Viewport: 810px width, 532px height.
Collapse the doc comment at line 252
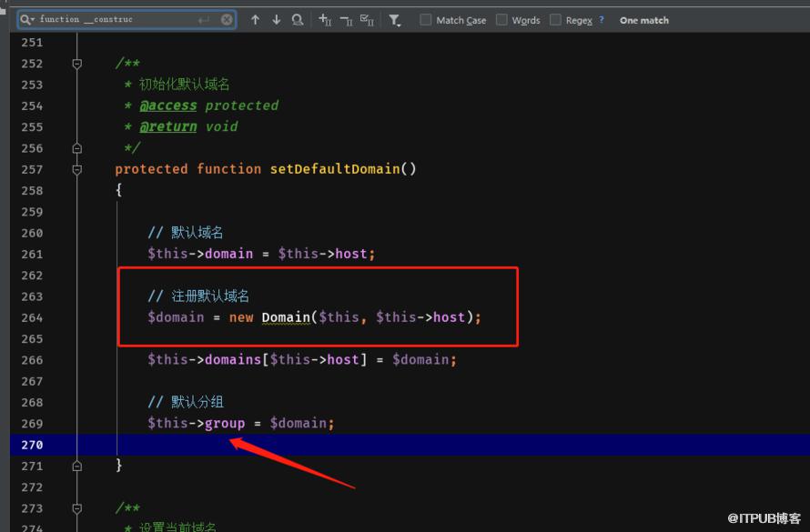click(x=77, y=64)
